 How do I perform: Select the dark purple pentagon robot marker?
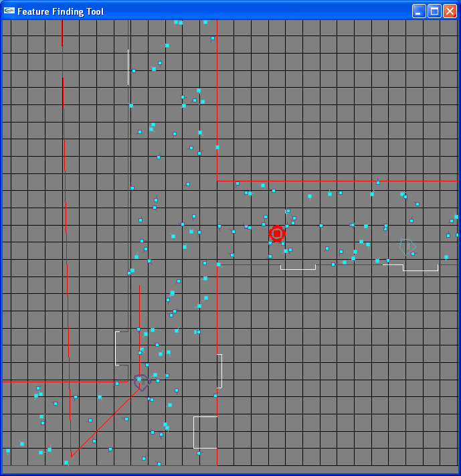coord(142,382)
